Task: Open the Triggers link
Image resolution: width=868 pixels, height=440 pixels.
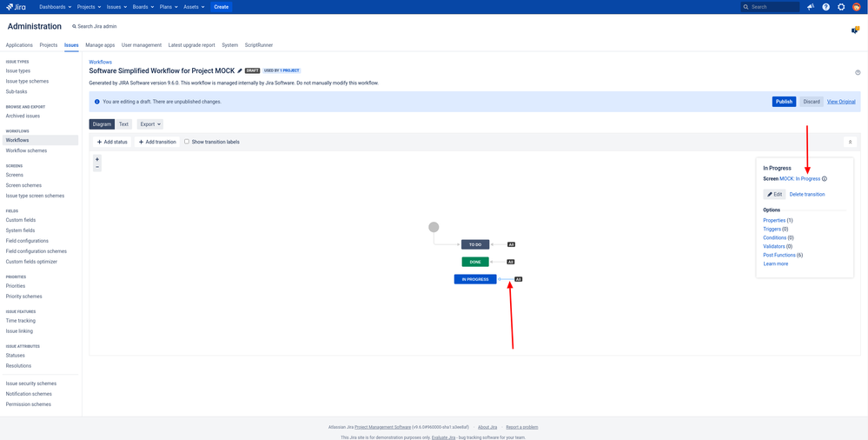Action: tap(772, 229)
